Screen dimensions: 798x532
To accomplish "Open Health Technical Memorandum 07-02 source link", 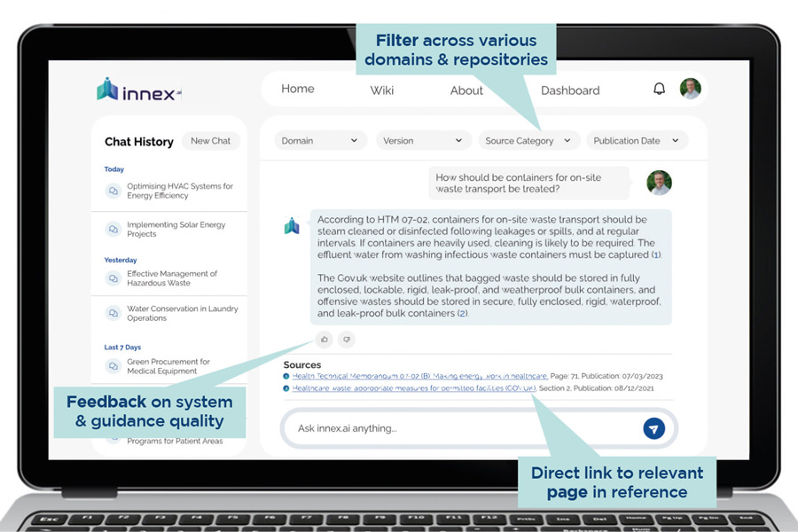I will 420,376.
